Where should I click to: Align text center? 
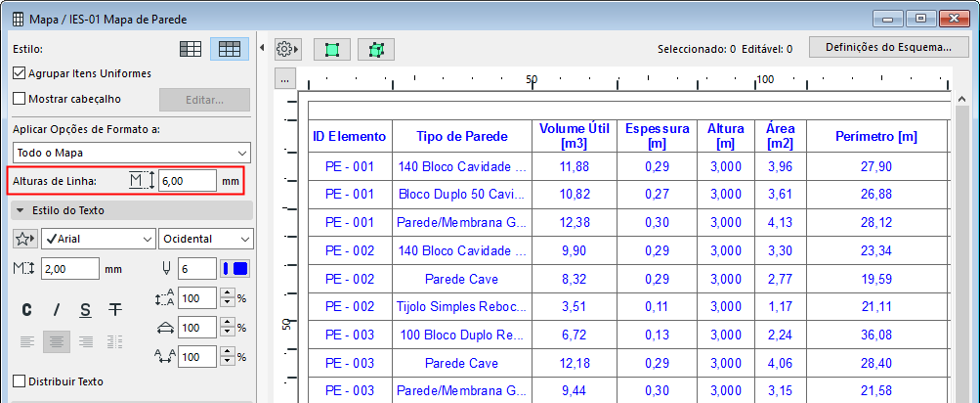point(57,341)
